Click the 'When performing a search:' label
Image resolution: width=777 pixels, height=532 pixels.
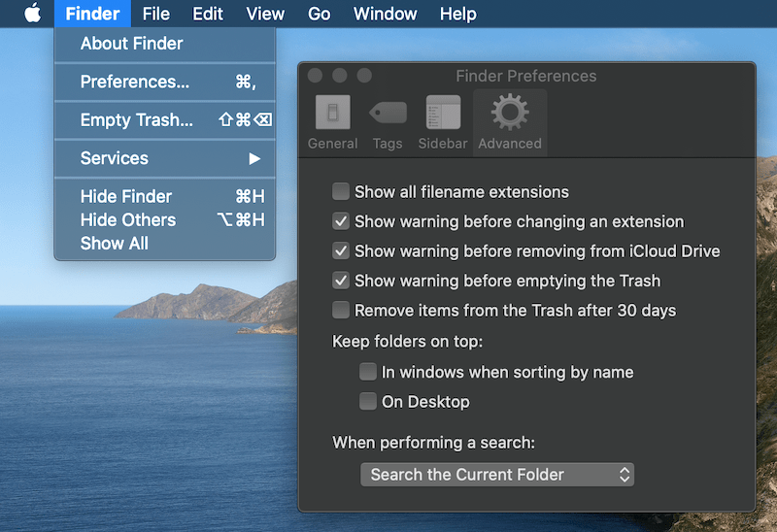click(x=433, y=443)
